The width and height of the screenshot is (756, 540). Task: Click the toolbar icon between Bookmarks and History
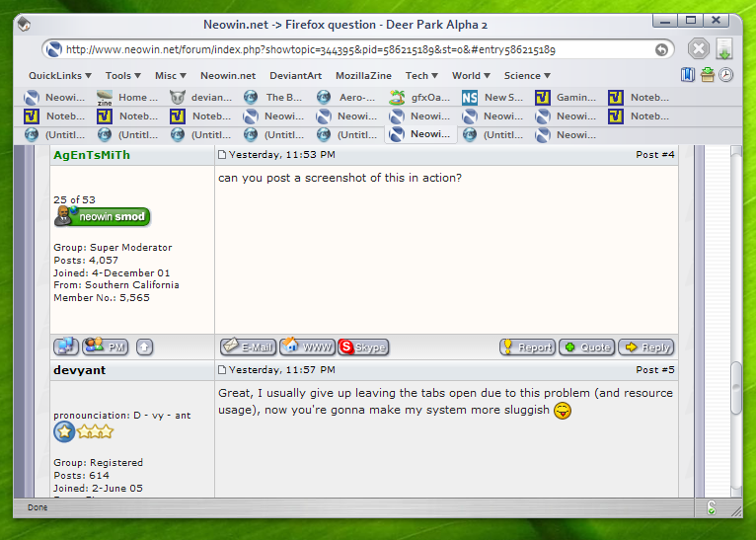[708, 75]
